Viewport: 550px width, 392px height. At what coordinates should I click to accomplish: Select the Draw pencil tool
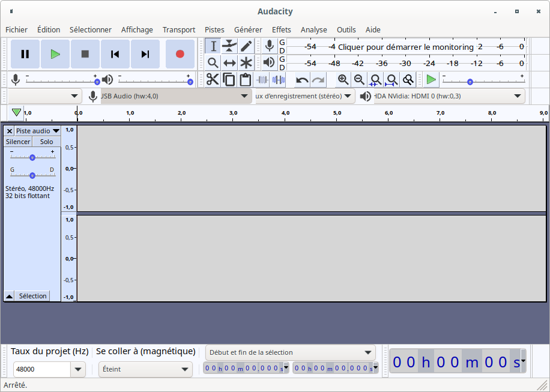point(246,46)
